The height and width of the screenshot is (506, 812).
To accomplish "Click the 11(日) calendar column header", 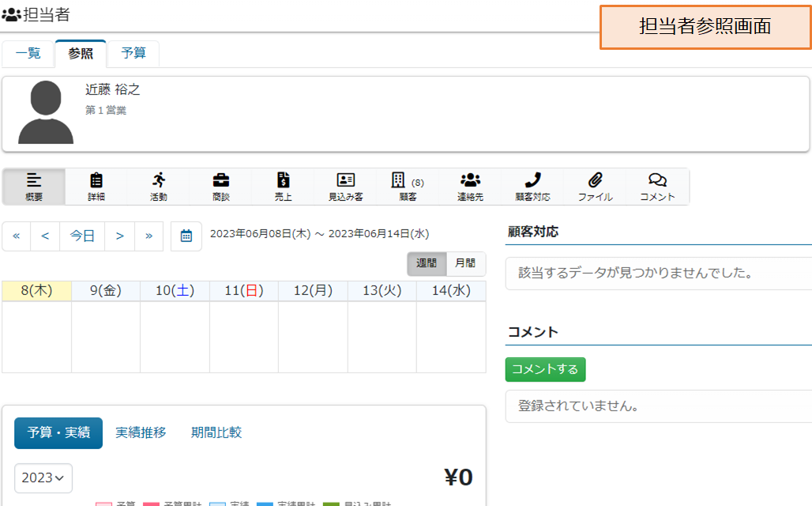I will tap(244, 291).
